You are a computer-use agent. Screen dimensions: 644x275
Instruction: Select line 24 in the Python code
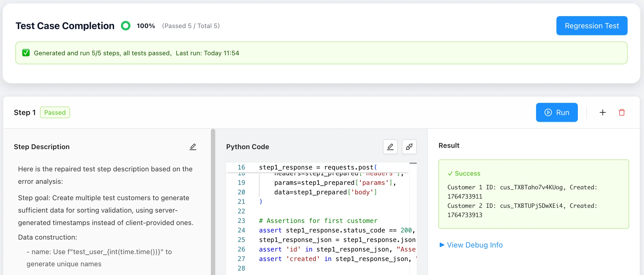pyautogui.click(x=336, y=230)
